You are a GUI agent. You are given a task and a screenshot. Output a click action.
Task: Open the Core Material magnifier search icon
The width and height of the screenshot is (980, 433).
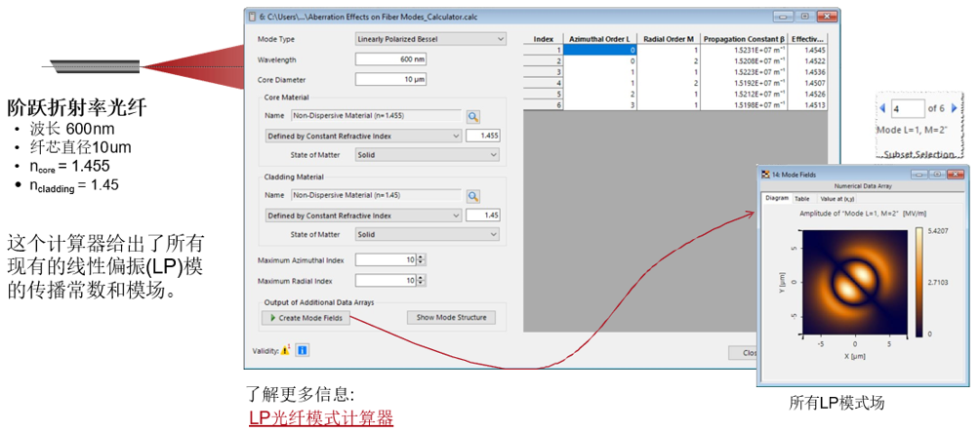point(473,116)
